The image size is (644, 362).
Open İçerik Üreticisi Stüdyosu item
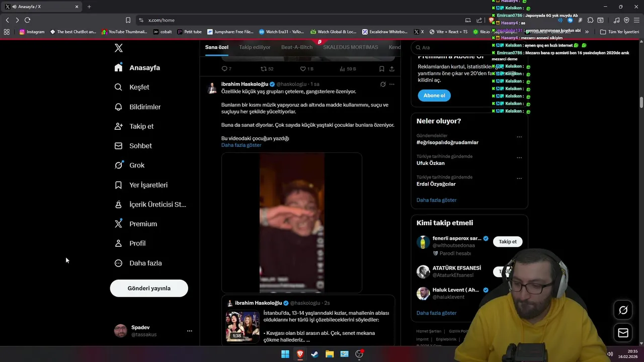pyautogui.click(x=150, y=204)
